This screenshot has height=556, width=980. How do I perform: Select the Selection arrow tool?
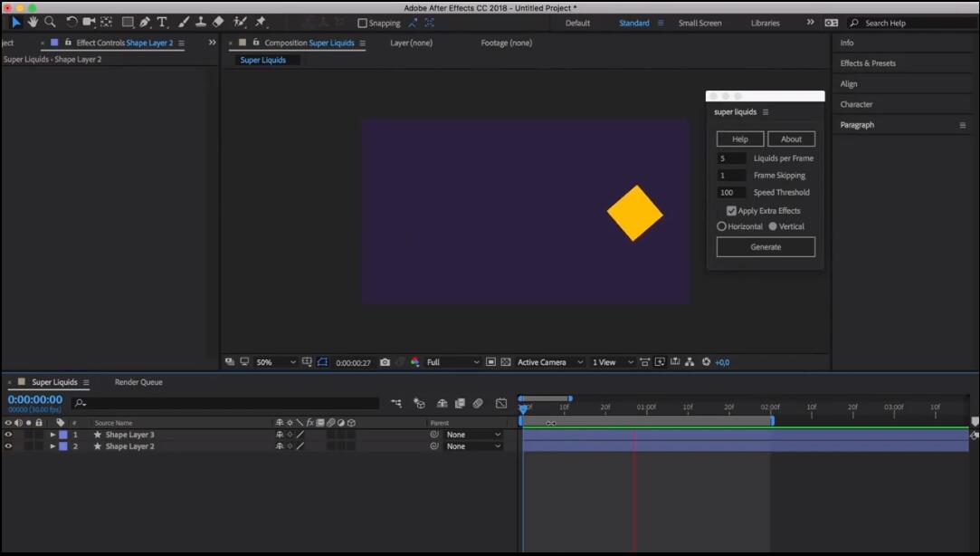click(x=15, y=23)
